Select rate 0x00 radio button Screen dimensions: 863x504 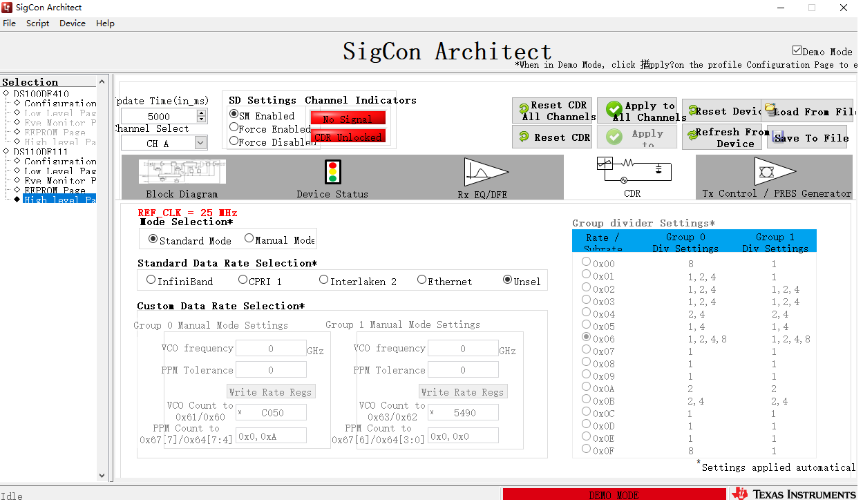[586, 262]
